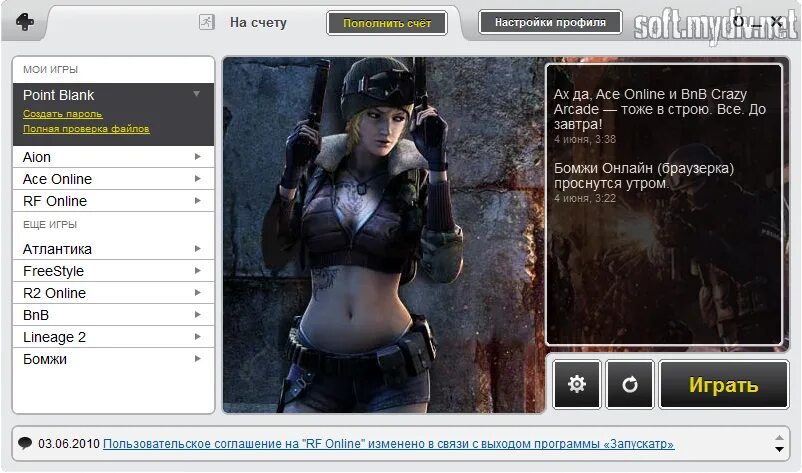Expand the R2 Online arrow
The image size is (802, 473).
[x=197, y=292]
